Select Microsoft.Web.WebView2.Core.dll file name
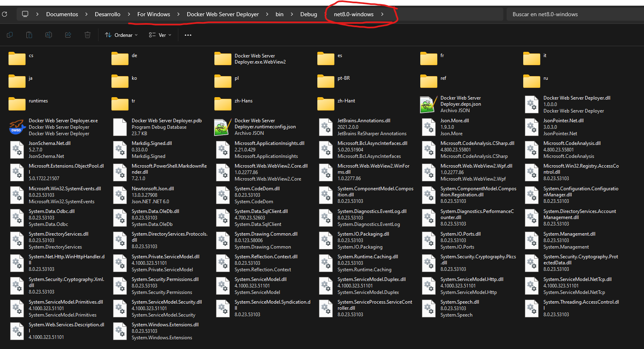The width and height of the screenshot is (644, 349). coord(271,166)
